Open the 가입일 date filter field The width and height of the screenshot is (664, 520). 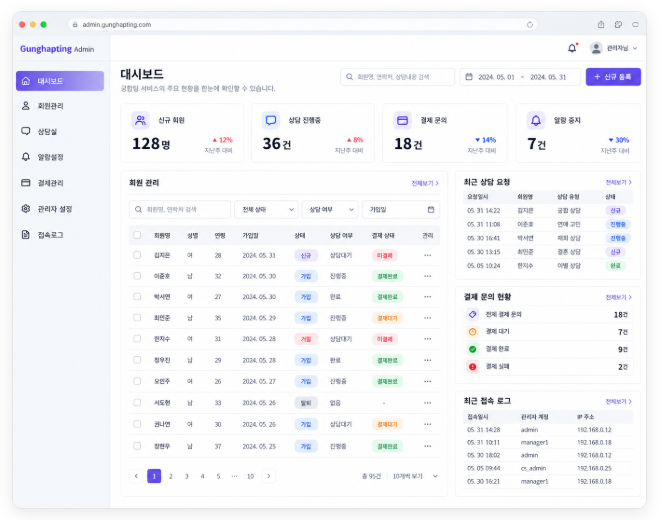click(x=401, y=209)
